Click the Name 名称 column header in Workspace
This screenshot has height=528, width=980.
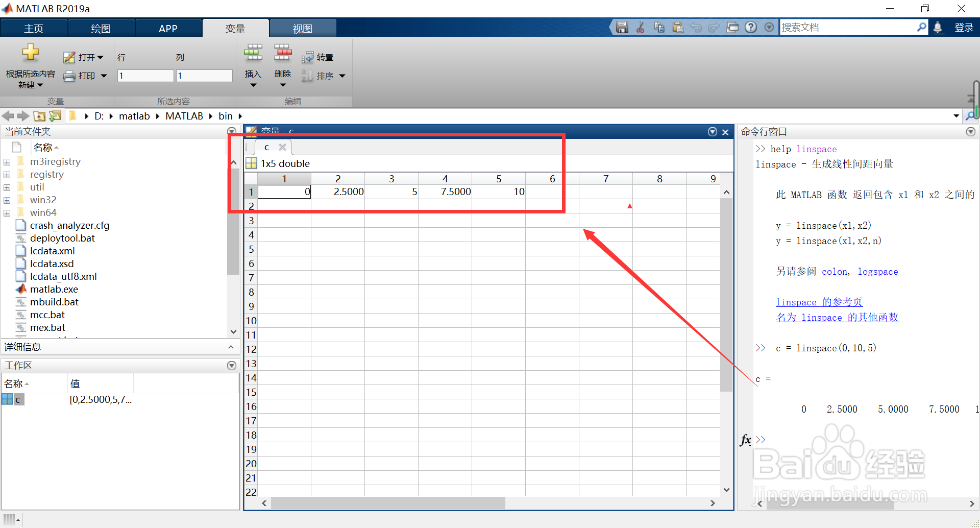coord(34,383)
